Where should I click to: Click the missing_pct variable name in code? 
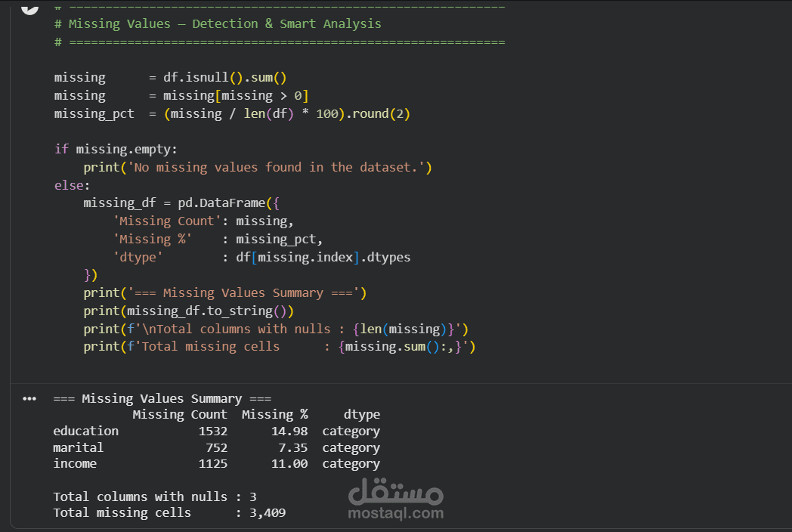[94, 113]
